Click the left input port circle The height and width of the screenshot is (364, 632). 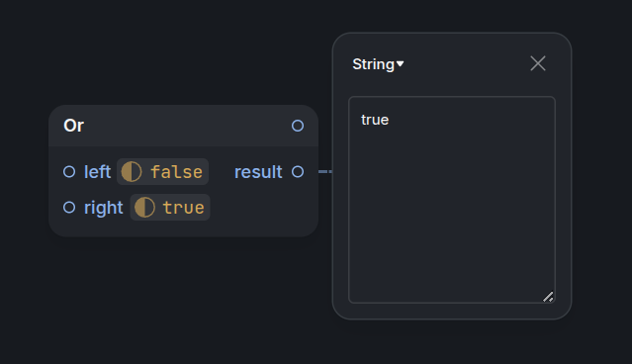[x=69, y=172]
